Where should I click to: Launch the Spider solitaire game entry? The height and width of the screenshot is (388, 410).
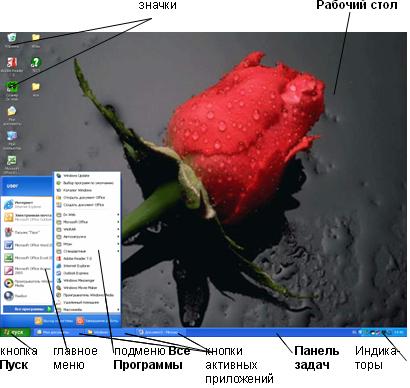(x=28, y=232)
